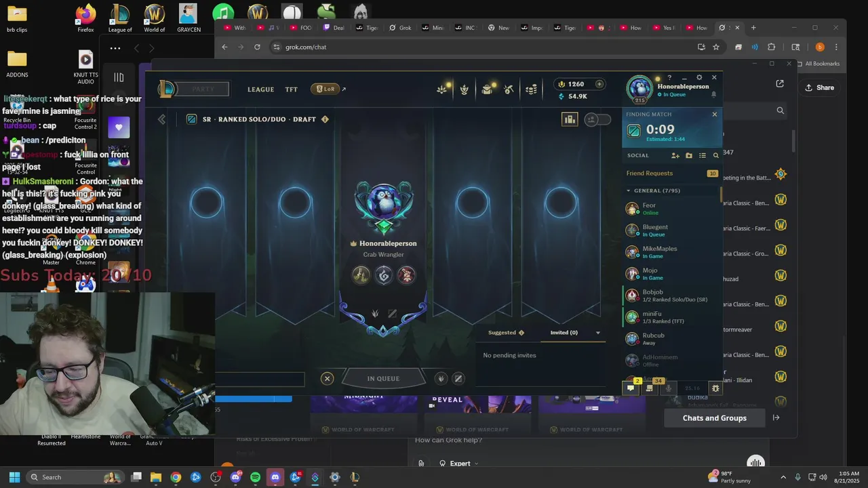This screenshot has width=868, height=488.
Task: Open Chats and Groups panel
Action: coord(714,418)
